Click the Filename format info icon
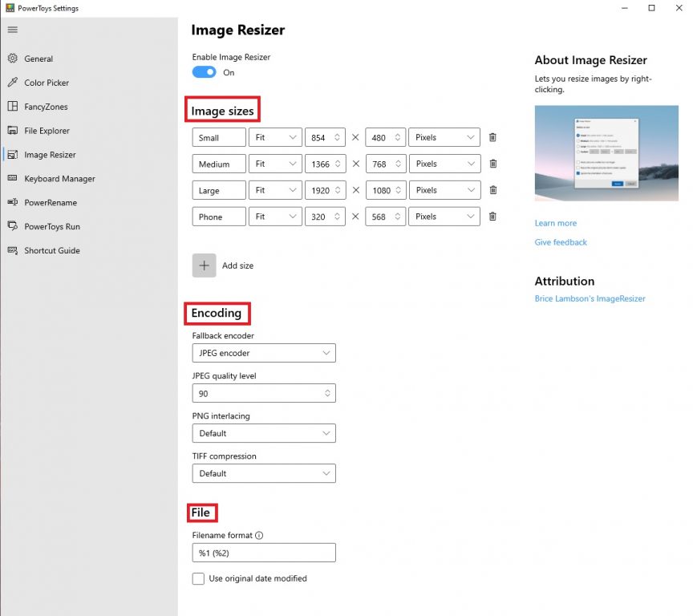 click(259, 535)
